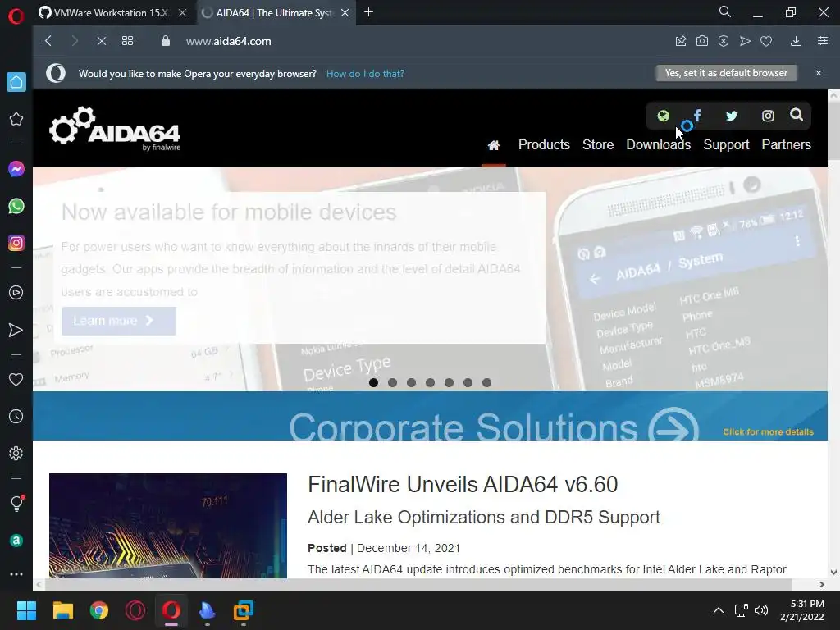Select the fifth carousel dot
Screen dimensions: 840x630
coord(449,382)
